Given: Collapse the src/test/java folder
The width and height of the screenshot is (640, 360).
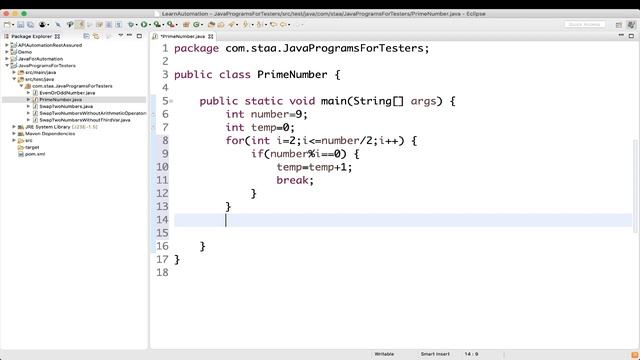Looking at the screenshot, I should pyautogui.click(x=14, y=79).
